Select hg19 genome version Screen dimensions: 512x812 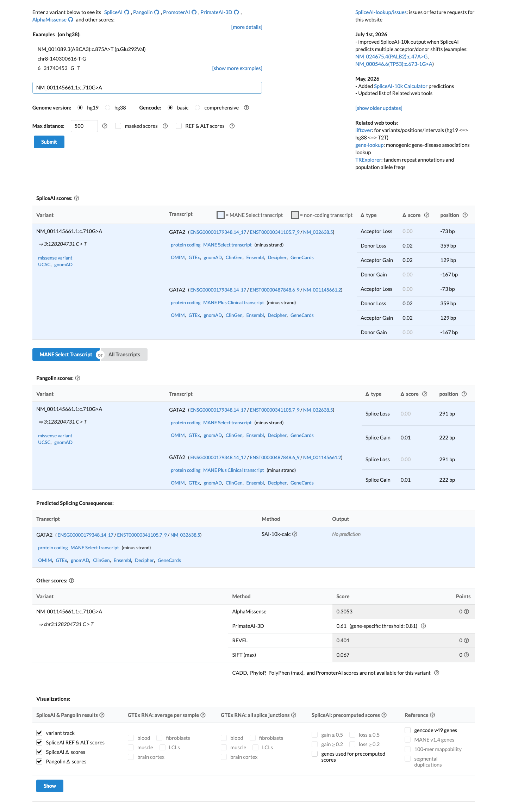(x=80, y=108)
